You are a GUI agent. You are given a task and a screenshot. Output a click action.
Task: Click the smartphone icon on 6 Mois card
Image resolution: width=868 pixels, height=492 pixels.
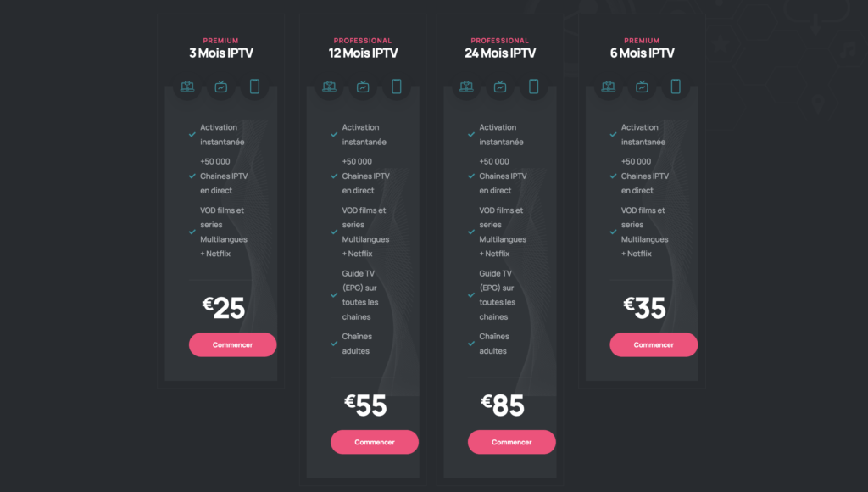(676, 87)
